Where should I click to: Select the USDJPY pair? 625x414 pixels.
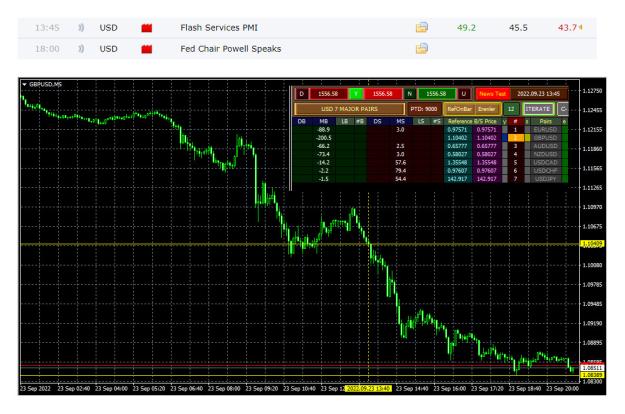click(x=545, y=179)
